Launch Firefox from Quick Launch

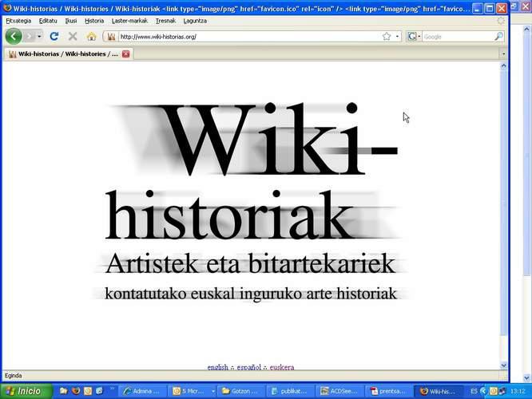[x=76, y=391]
